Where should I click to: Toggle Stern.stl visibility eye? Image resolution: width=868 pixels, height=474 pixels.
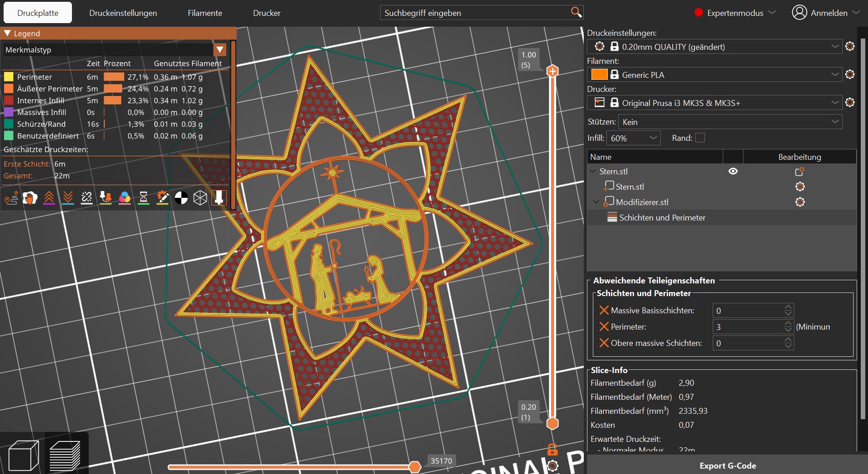pos(733,171)
